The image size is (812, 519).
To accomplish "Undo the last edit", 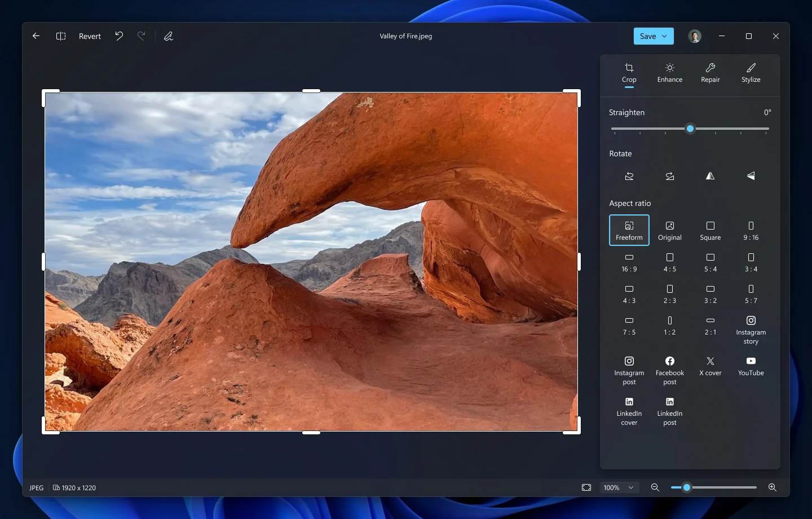I will 119,36.
